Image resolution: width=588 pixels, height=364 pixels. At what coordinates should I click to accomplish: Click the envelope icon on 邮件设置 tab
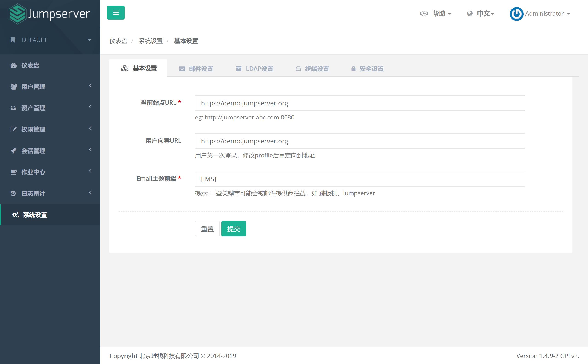(182, 69)
